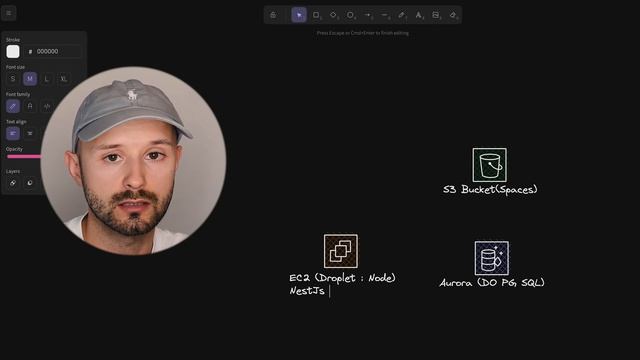
Task: Align text to the left
Action: pyautogui.click(x=13, y=133)
